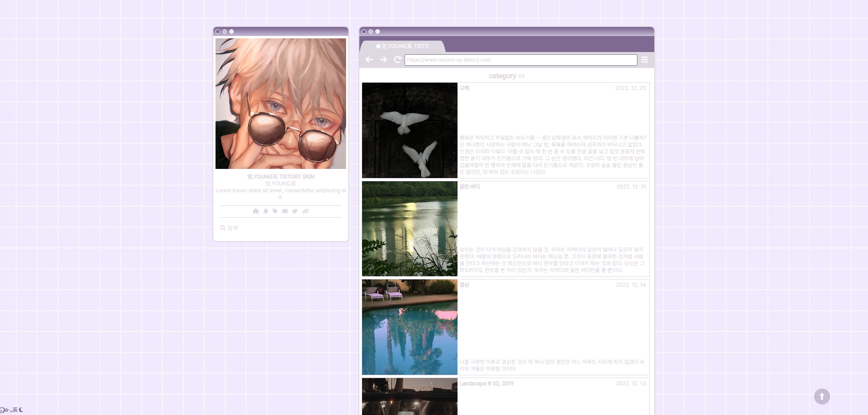Click the category 43 heading
Viewport: 868px width, 415px height.
point(506,76)
